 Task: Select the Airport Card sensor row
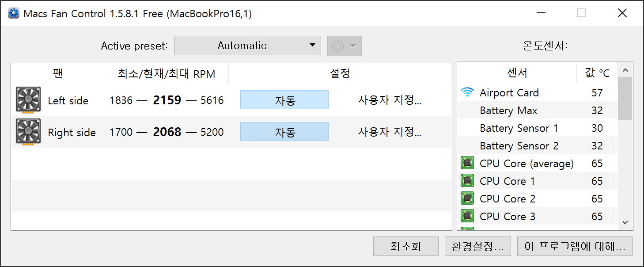pyautogui.click(x=537, y=92)
